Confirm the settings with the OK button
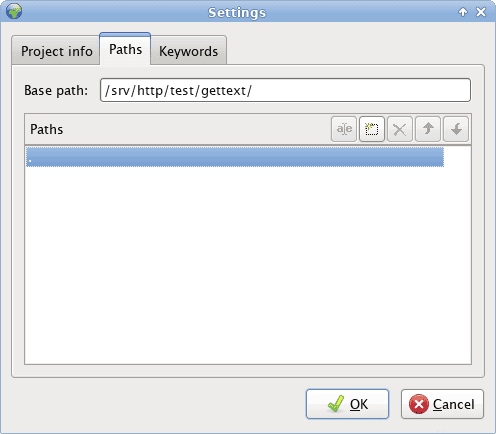 [347, 404]
